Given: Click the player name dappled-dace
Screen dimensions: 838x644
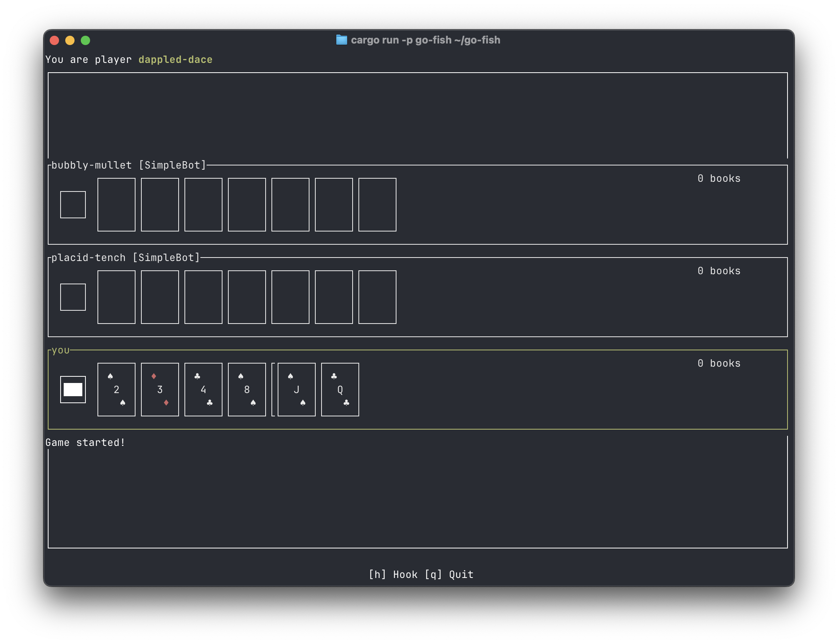Looking at the screenshot, I should tap(176, 59).
